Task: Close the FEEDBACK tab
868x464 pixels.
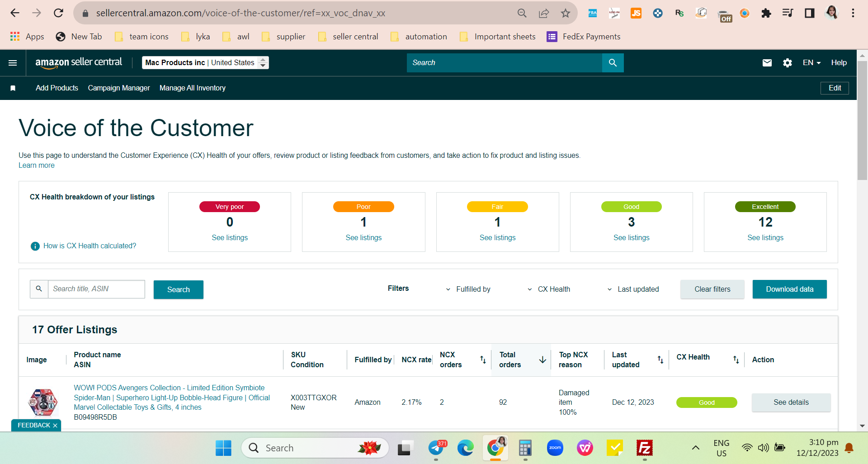Action: coord(55,426)
